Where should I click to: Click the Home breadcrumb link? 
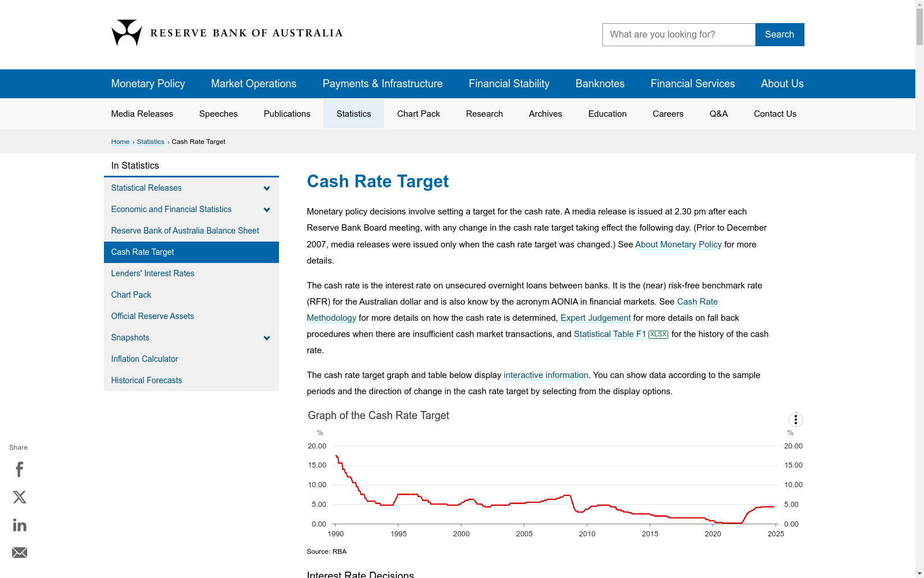[120, 142]
